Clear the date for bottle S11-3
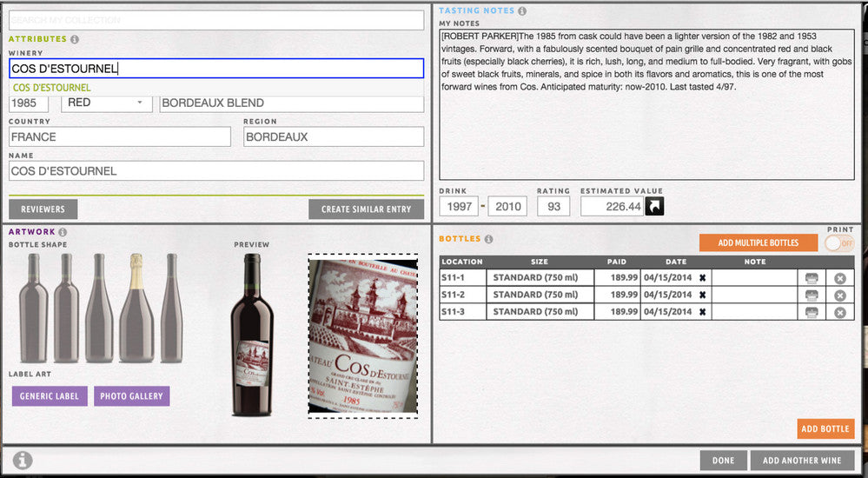 click(x=702, y=311)
